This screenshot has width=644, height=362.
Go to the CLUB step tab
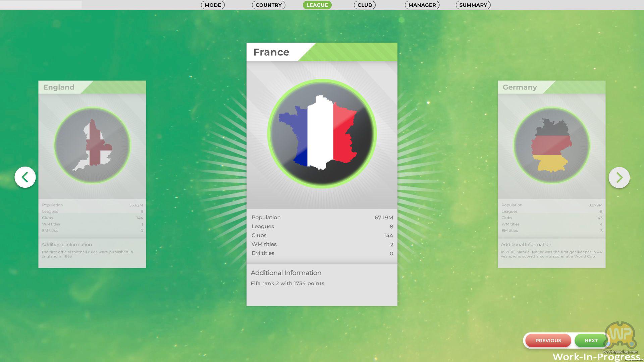[x=365, y=5]
